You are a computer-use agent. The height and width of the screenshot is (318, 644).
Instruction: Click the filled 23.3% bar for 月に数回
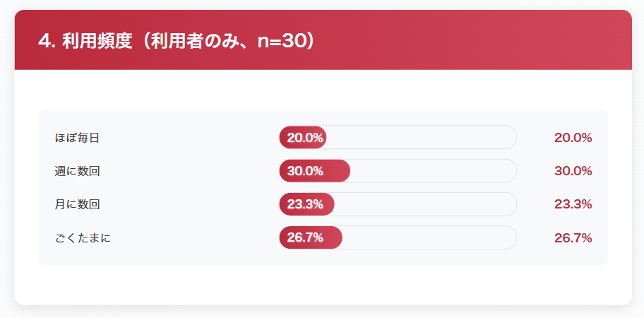click(x=306, y=204)
